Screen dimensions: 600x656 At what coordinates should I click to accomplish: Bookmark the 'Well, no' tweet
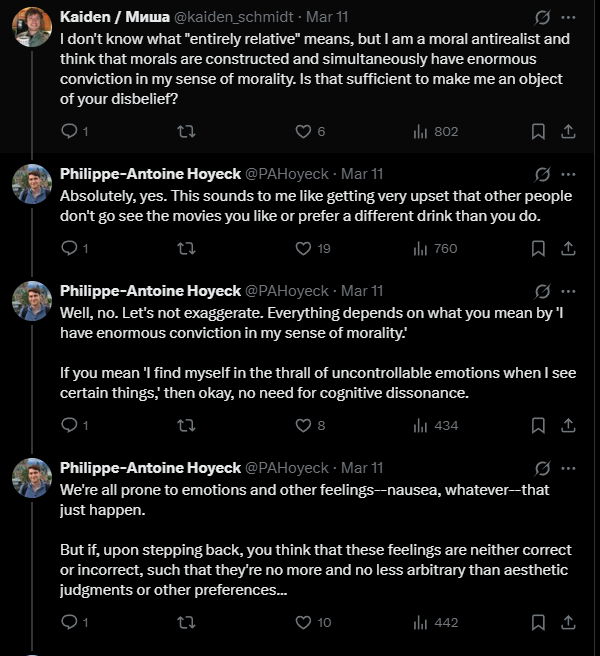click(x=538, y=425)
